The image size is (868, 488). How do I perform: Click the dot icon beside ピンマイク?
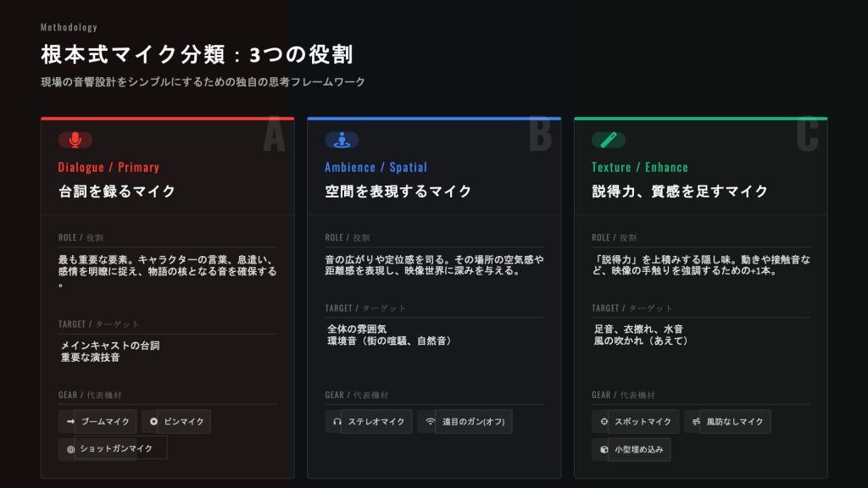pos(150,421)
